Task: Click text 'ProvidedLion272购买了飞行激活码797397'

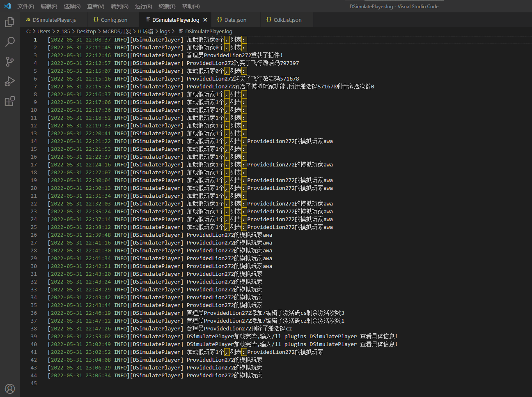Action: [243, 63]
